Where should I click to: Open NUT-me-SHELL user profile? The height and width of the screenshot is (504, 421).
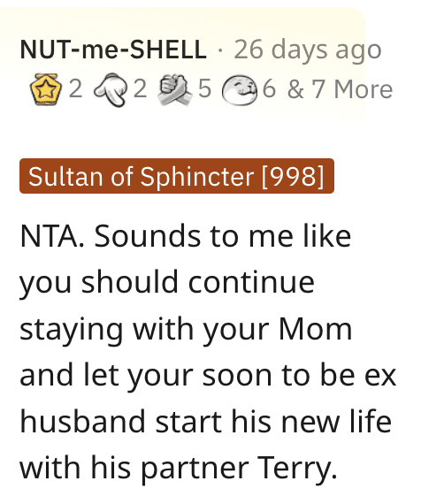click(113, 50)
